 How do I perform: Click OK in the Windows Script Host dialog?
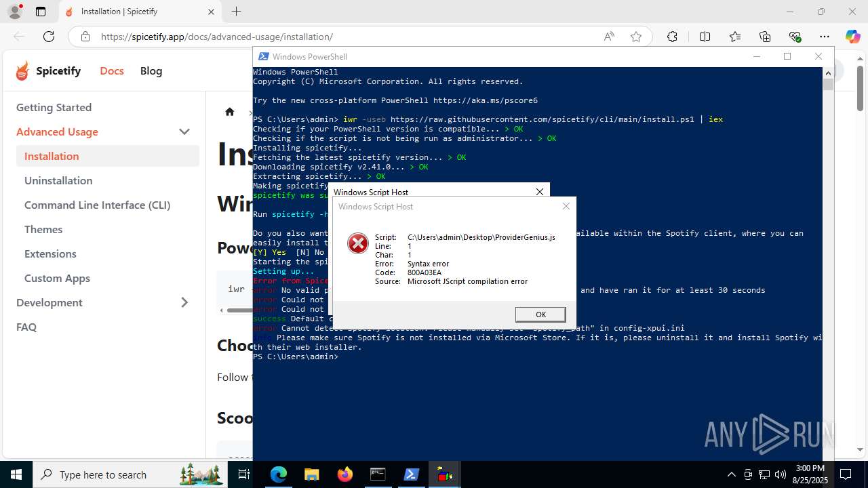[x=540, y=314]
